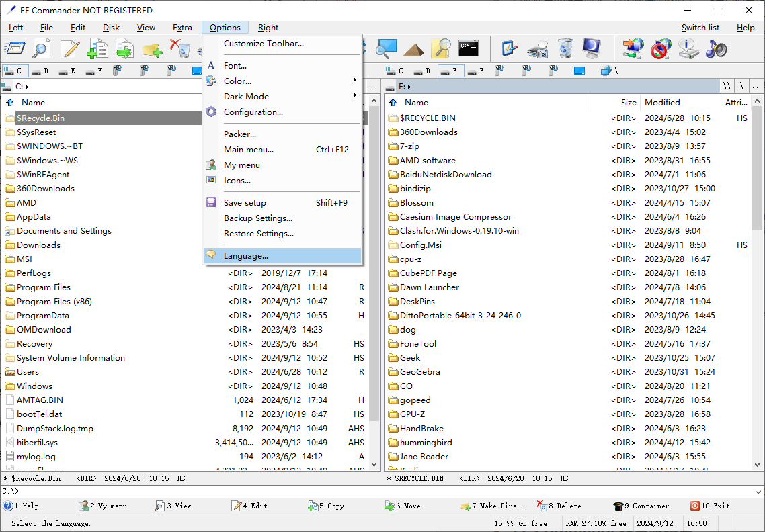Click the pyramid packer toolbar icon

(413, 49)
